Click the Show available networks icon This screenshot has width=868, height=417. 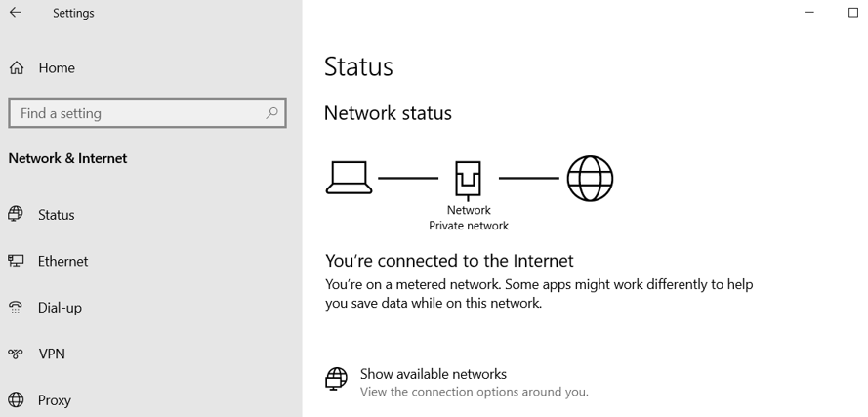coord(336,379)
